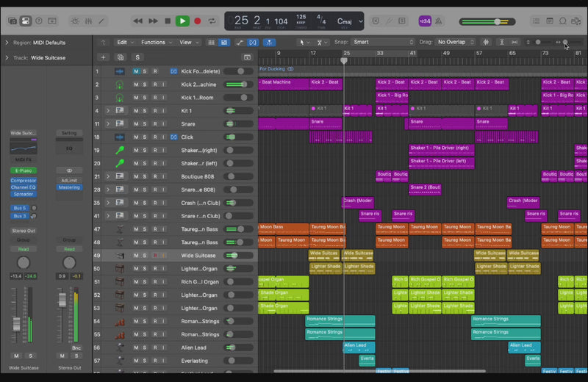Expand the Kit 1 track stack
The image size is (588, 382).
point(108,110)
